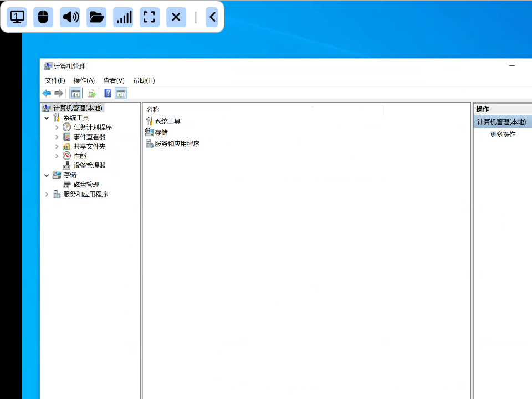
Task: Select 性能 in the tree
Action: click(80, 156)
